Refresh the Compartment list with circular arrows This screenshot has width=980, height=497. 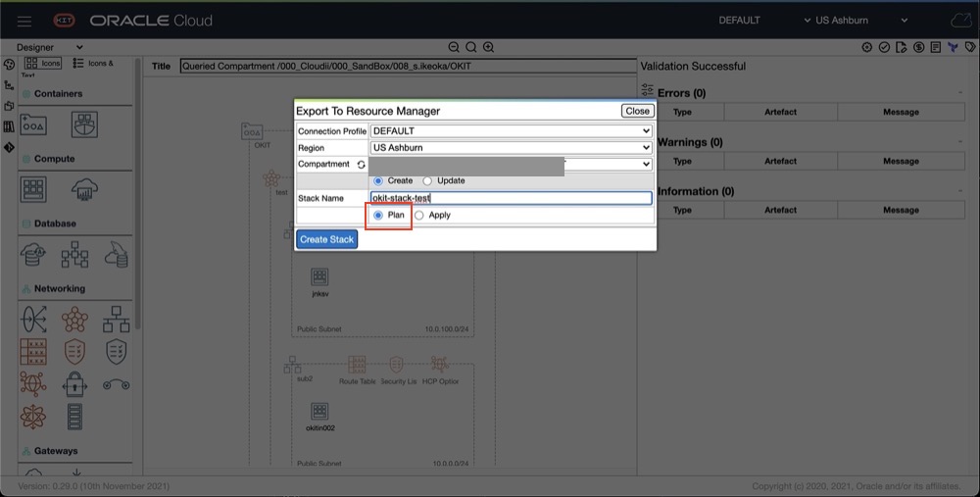pyautogui.click(x=362, y=165)
